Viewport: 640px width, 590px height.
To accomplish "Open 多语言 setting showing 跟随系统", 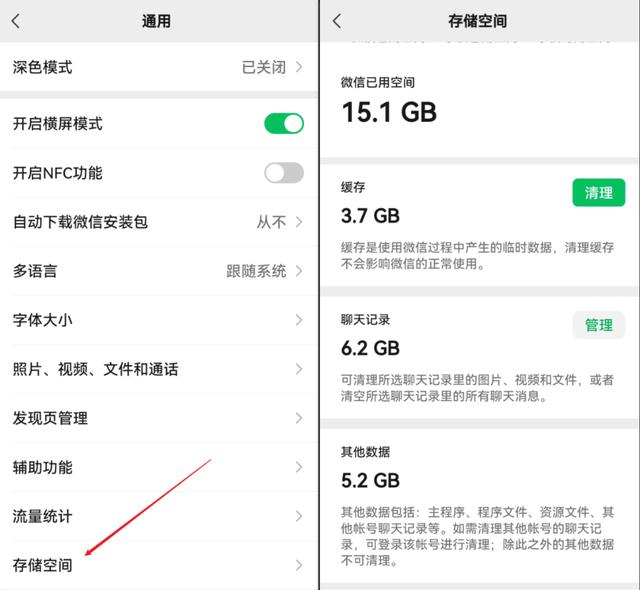I will point(158,271).
